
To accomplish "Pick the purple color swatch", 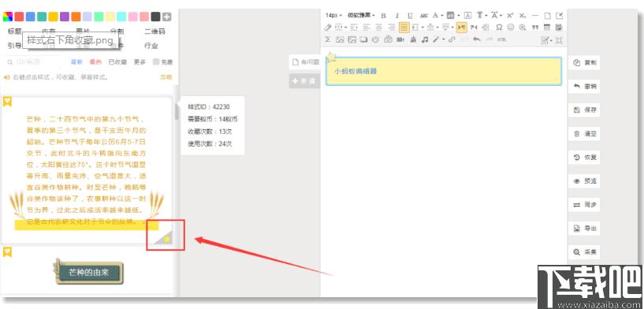I will point(65,17).
